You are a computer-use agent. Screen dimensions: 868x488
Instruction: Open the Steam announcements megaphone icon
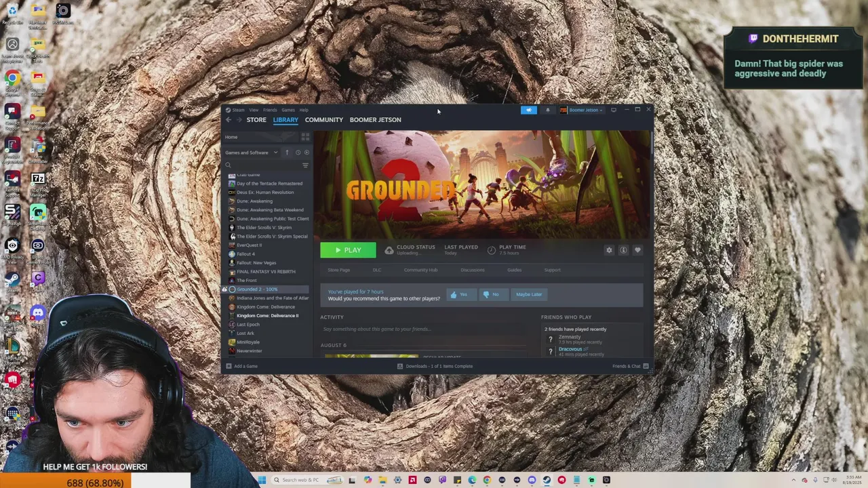click(x=529, y=110)
